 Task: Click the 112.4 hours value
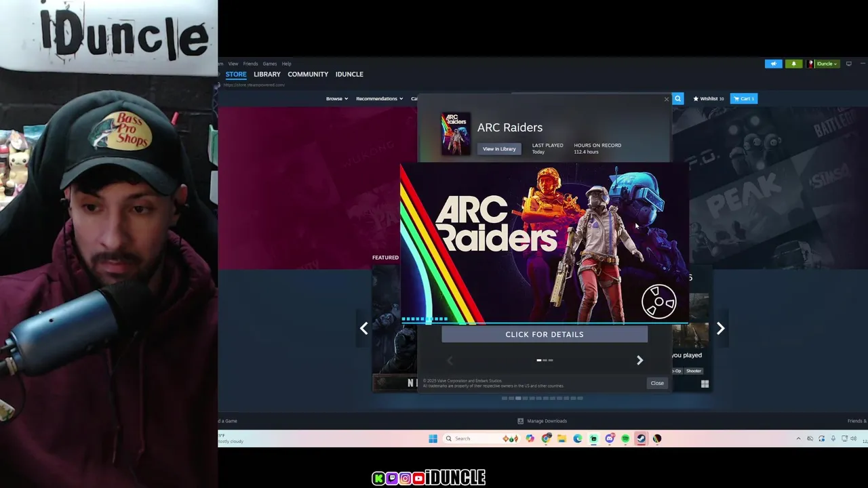pos(586,152)
